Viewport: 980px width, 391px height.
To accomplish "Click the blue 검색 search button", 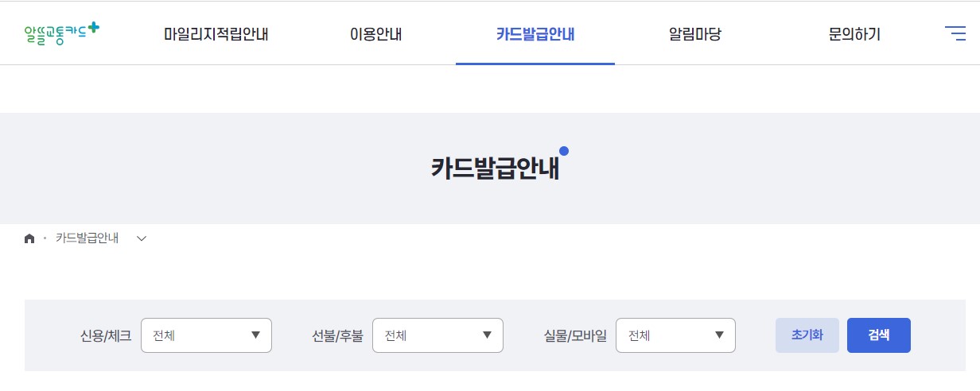I will point(878,335).
